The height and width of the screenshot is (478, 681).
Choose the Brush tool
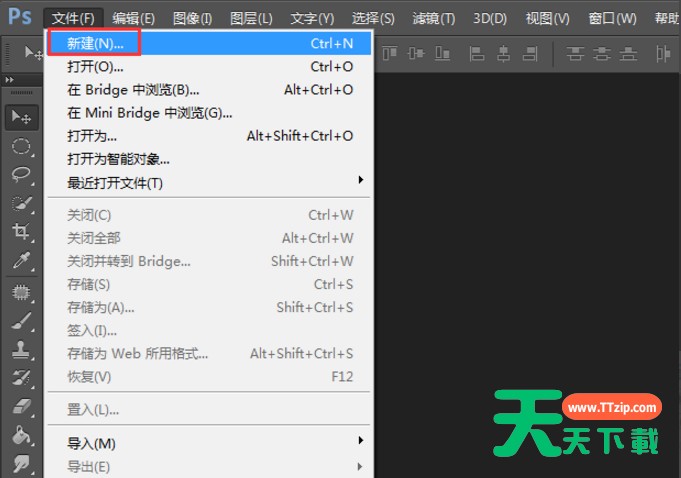[21, 321]
